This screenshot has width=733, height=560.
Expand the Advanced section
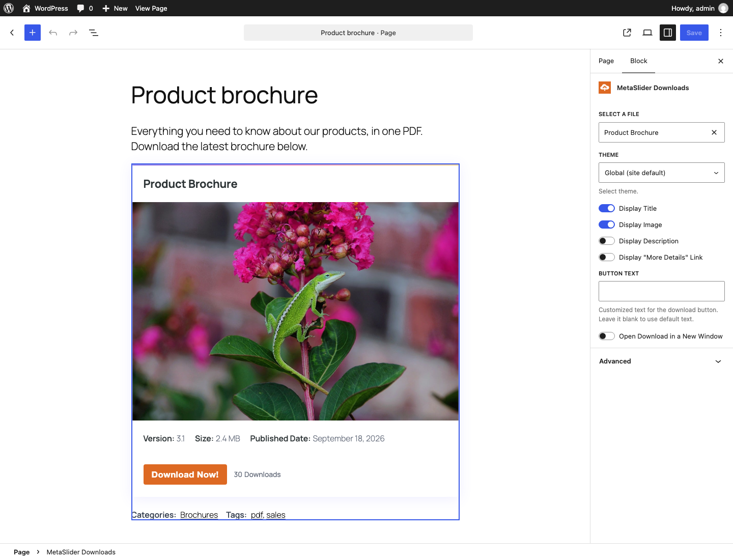662,361
